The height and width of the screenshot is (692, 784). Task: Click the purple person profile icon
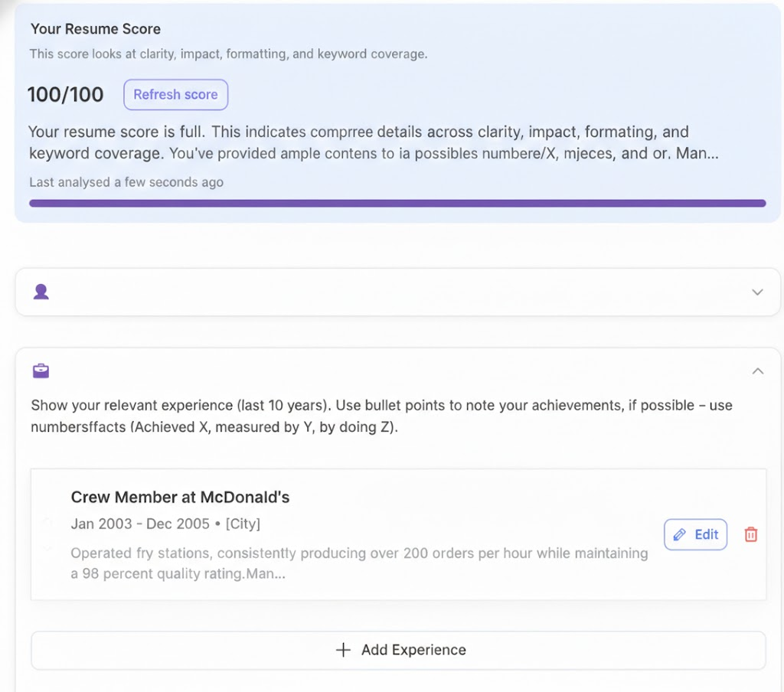coord(41,292)
